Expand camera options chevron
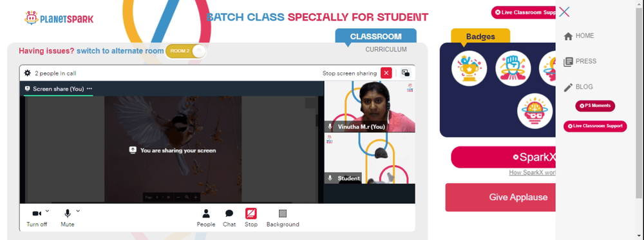644x240 pixels. tap(47, 211)
